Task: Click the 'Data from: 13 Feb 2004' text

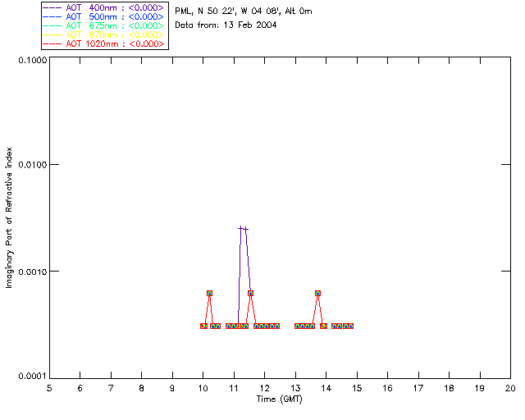Action: pos(226,25)
